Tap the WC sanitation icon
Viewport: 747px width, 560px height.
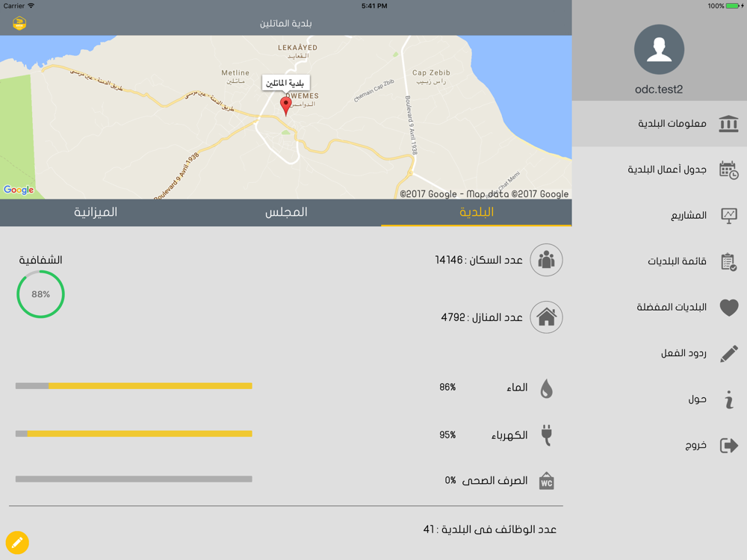coord(547,481)
